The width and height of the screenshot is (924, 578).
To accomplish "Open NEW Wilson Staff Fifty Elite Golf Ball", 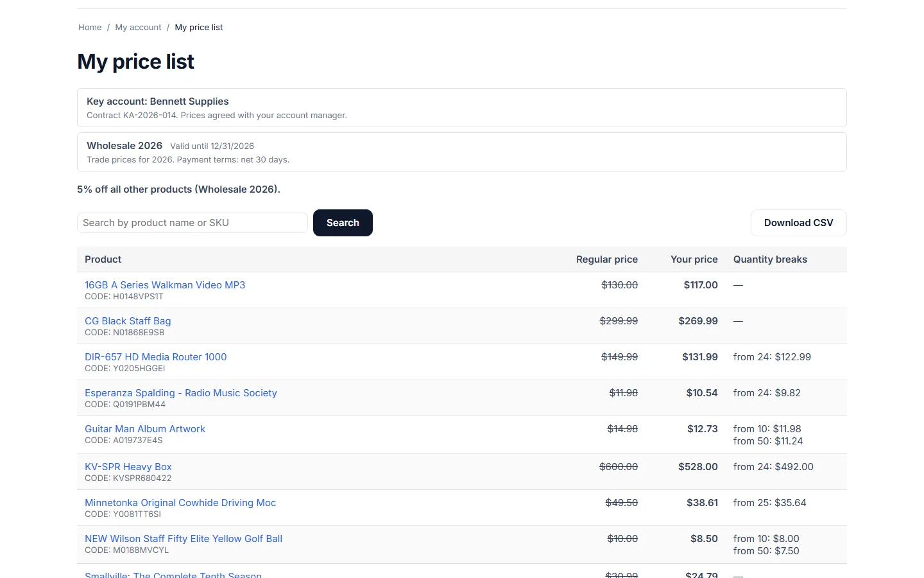I will [x=184, y=539].
